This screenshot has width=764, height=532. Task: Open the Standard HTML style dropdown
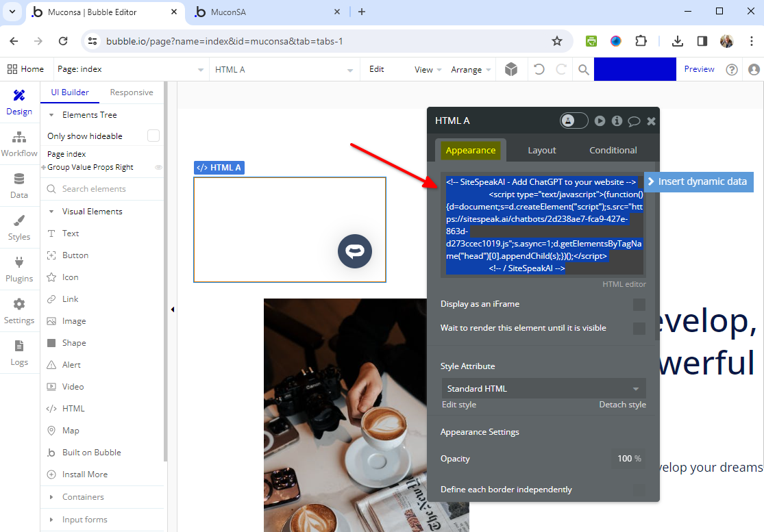point(543,389)
